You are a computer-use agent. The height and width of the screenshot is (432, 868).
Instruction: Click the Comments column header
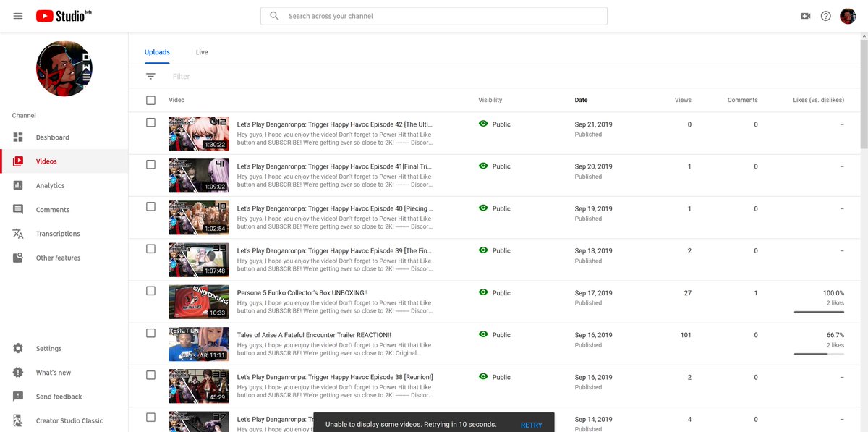pyautogui.click(x=743, y=100)
